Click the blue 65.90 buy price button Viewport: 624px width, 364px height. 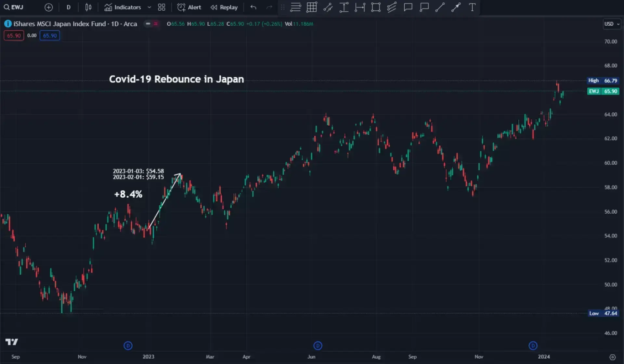[50, 36]
